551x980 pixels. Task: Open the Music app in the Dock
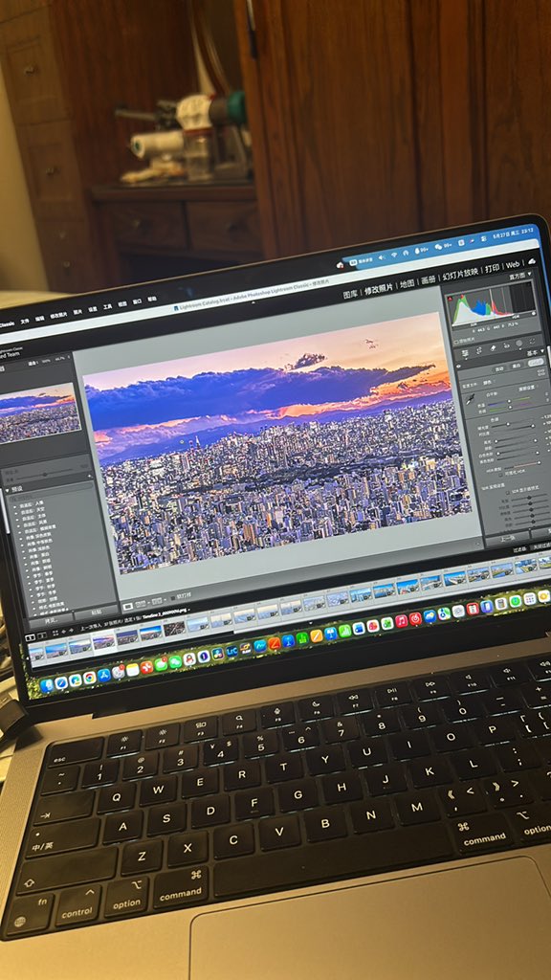point(402,620)
